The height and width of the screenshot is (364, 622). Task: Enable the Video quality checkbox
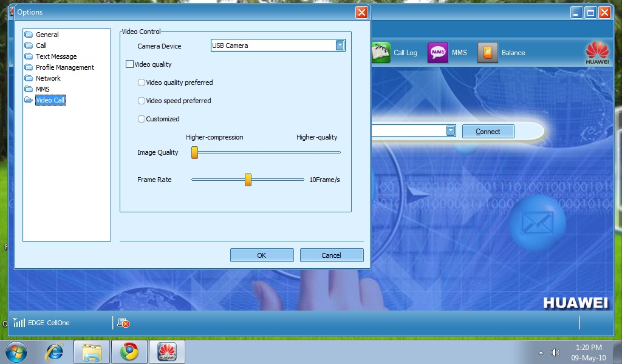pyautogui.click(x=130, y=64)
